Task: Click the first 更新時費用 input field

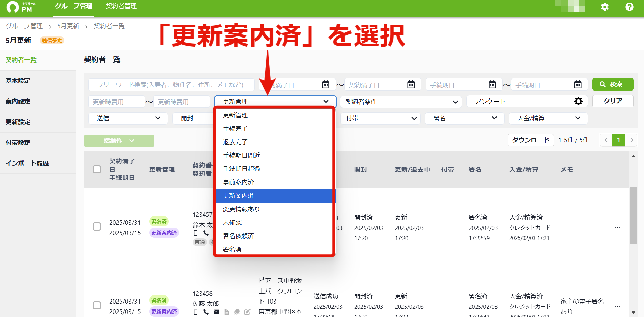Action: coord(116,102)
